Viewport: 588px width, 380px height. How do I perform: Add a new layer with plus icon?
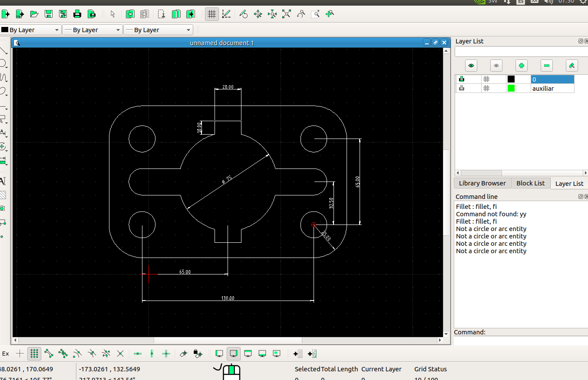tap(521, 66)
